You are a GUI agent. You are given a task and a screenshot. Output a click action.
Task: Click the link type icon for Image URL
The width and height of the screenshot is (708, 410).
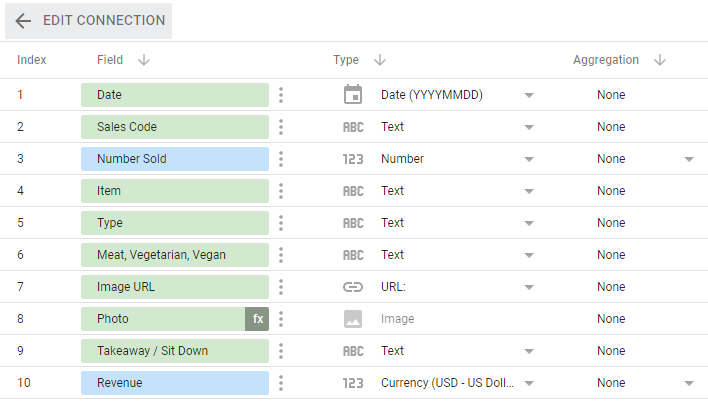[352, 287]
